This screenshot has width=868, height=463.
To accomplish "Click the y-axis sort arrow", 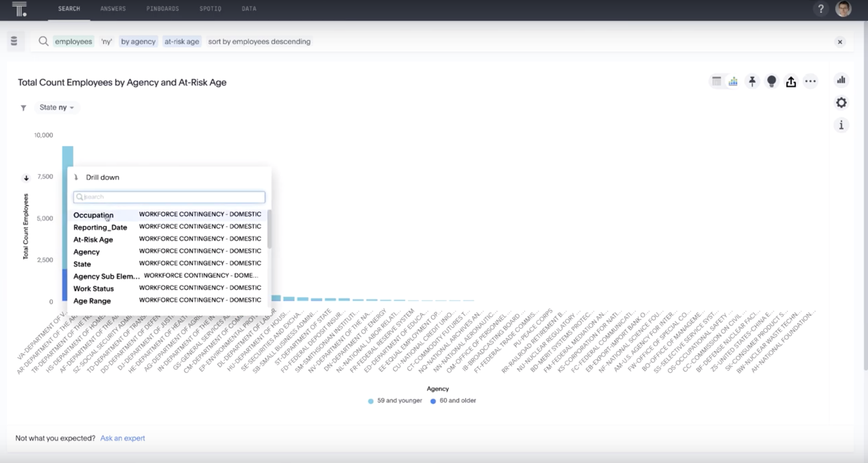I will click(x=26, y=178).
